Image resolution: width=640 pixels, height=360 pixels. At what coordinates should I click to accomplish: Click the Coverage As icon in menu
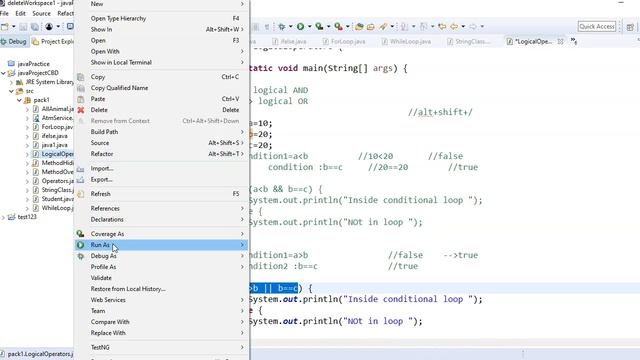click(x=80, y=234)
